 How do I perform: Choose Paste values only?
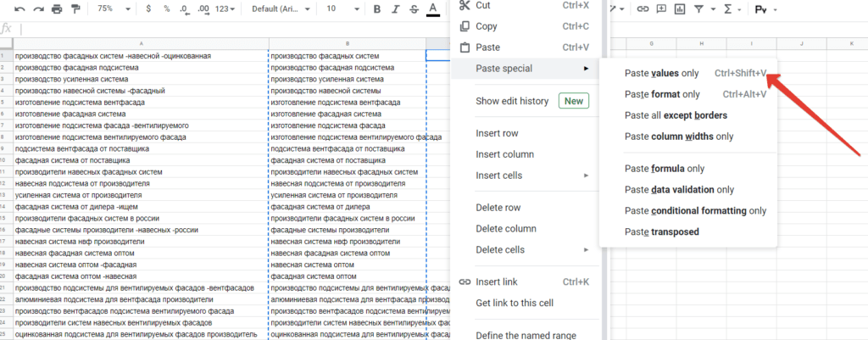point(662,73)
